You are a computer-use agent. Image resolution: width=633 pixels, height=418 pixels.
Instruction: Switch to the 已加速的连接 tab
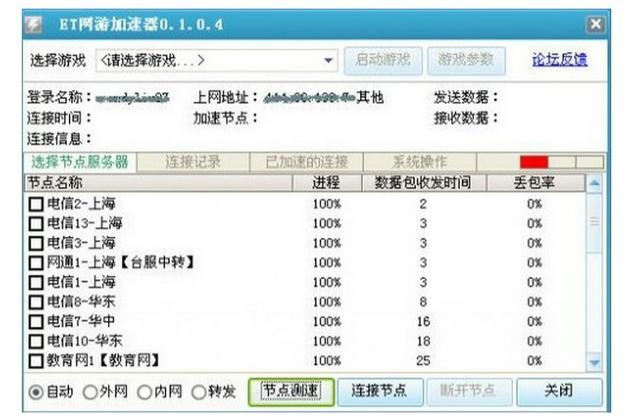pos(306,162)
